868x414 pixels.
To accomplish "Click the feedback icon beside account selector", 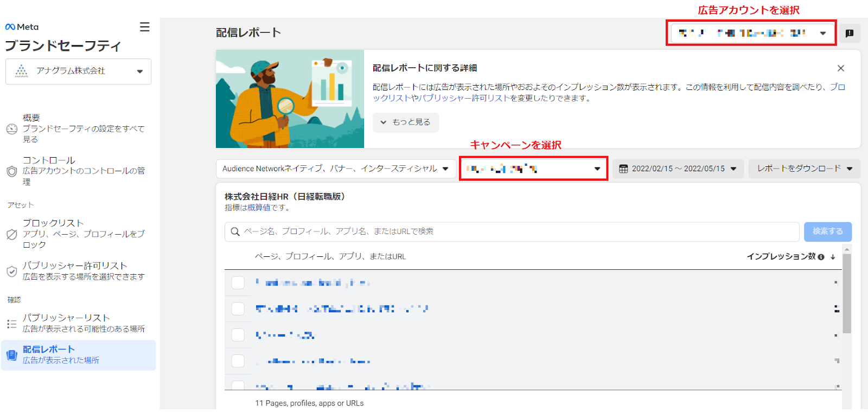I will 850,33.
